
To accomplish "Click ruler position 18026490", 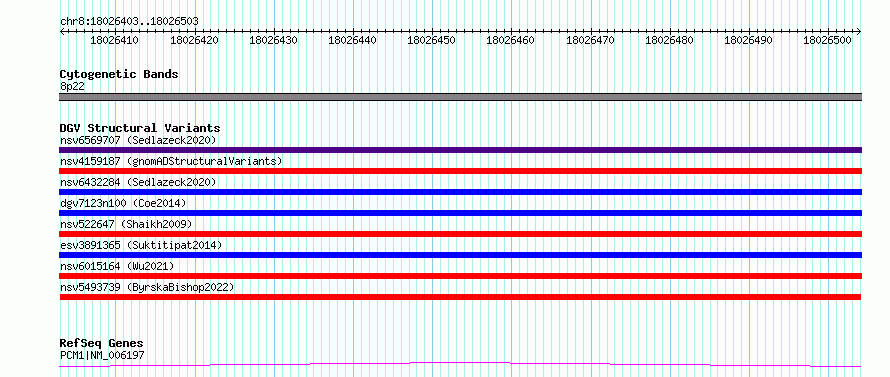I will pyautogui.click(x=749, y=40).
